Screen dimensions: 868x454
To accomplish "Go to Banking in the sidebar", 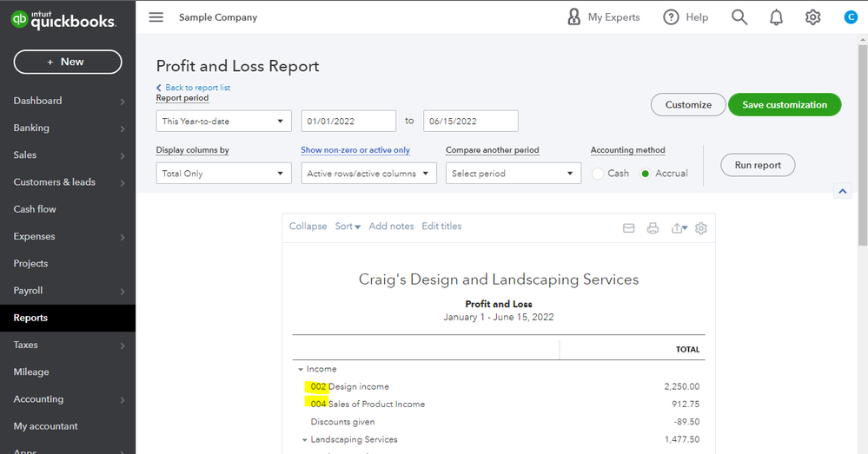I will pos(31,128).
